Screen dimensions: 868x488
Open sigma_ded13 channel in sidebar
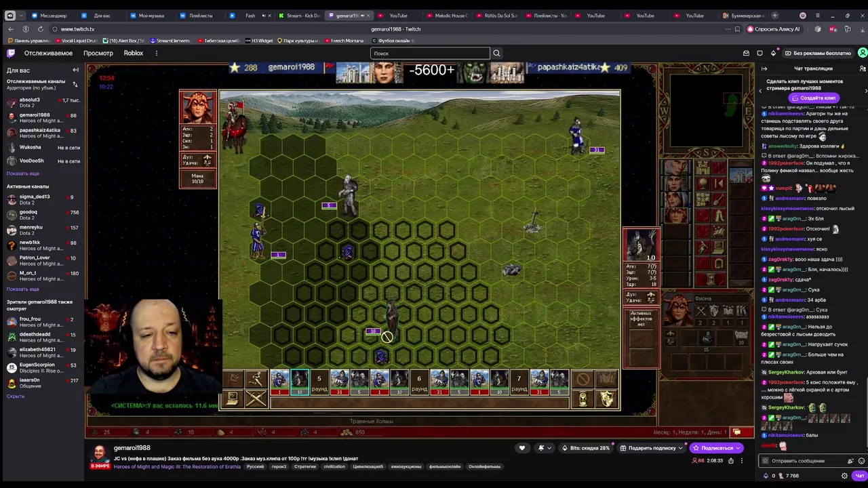coord(42,199)
